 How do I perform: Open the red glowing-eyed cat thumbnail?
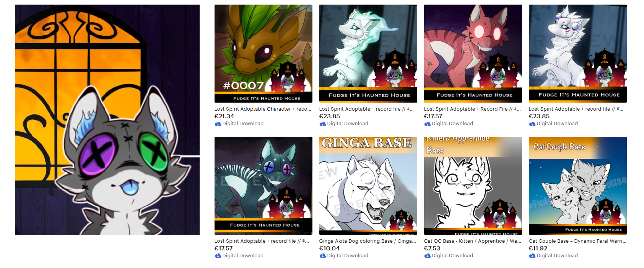point(473,54)
